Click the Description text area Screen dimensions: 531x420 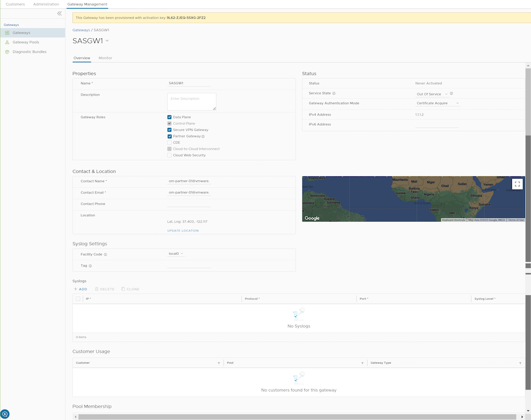pyautogui.click(x=191, y=102)
